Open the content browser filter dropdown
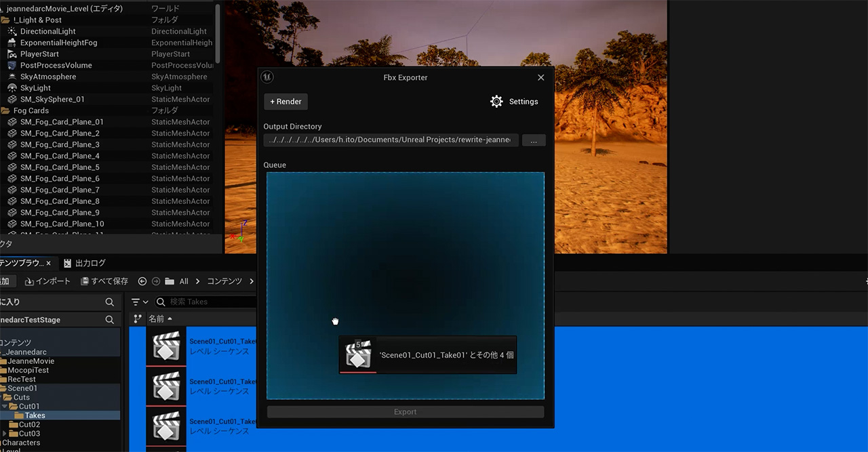 pyautogui.click(x=140, y=302)
